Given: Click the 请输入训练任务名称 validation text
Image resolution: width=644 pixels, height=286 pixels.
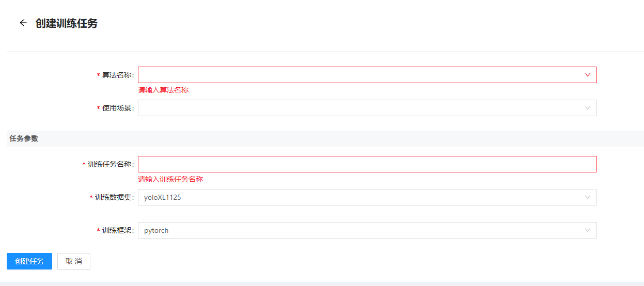Looking at the screenshot, I should coord(170,179).
